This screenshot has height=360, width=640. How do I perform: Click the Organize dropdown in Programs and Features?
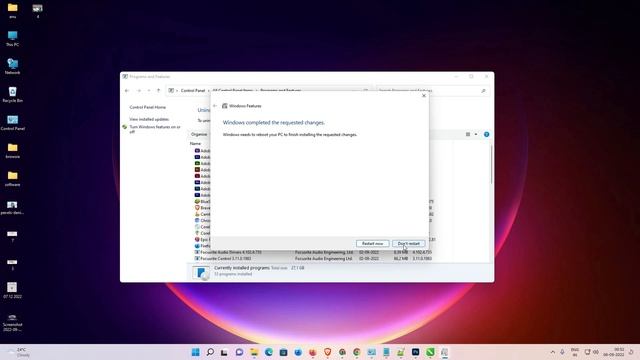(x=200, y=134)
